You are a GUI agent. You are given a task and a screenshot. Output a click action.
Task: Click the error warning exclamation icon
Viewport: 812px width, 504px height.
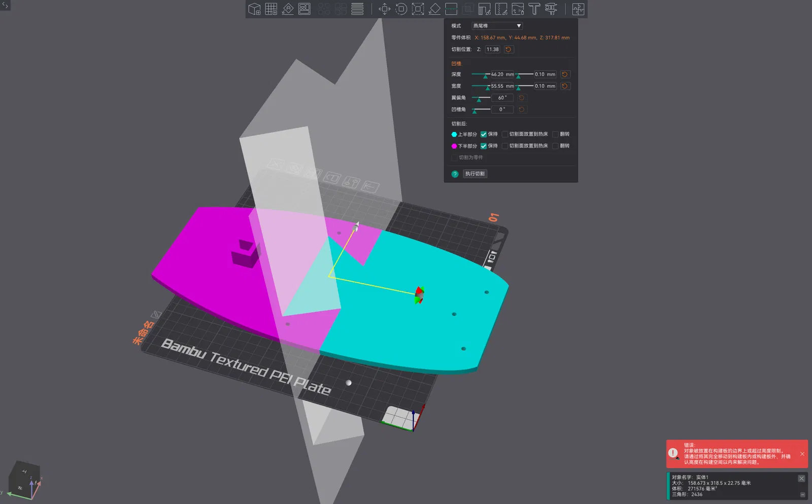673,453
